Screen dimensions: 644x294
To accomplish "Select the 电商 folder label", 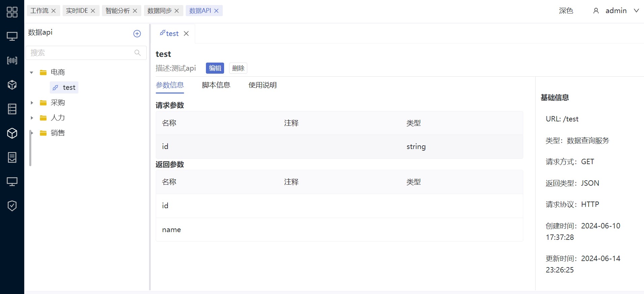I will click(x=58, y=72).
